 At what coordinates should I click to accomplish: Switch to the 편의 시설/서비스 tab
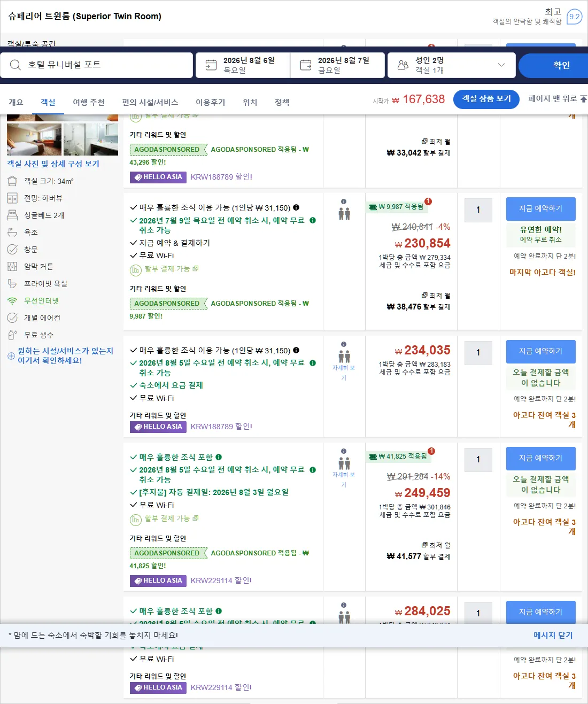(150, 102)
